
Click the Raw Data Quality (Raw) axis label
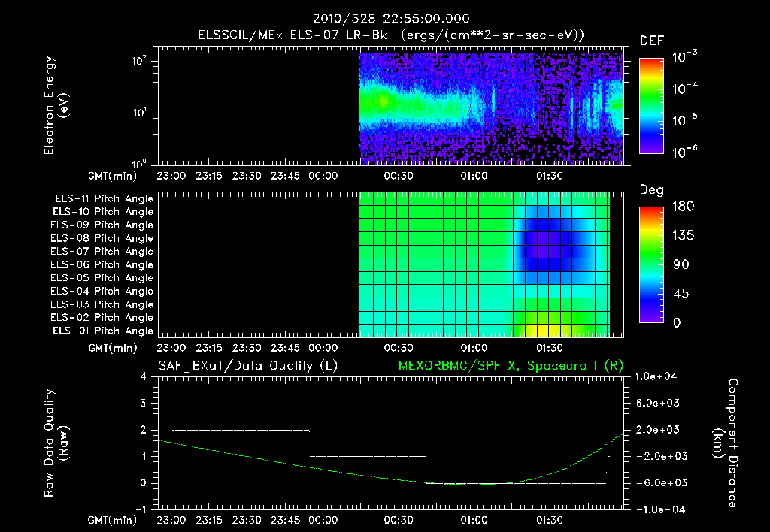56,443
